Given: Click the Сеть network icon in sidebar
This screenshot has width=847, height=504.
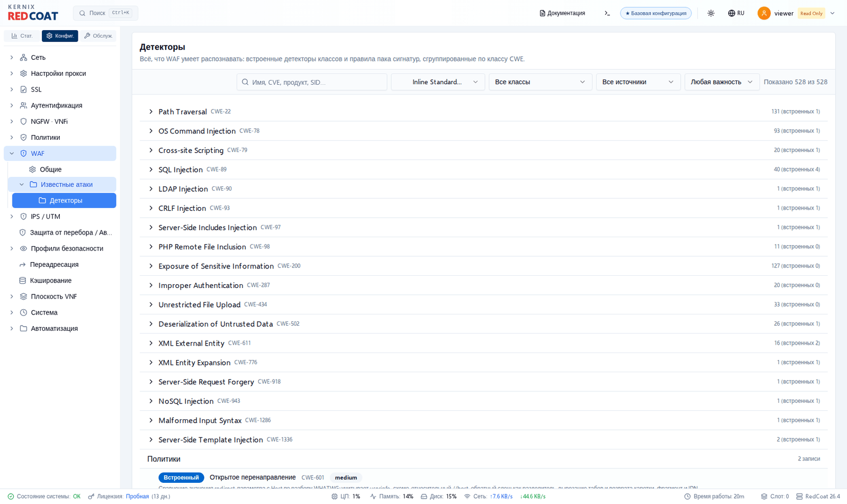Looking at the screenshot, I should click(x=23, y=57).
